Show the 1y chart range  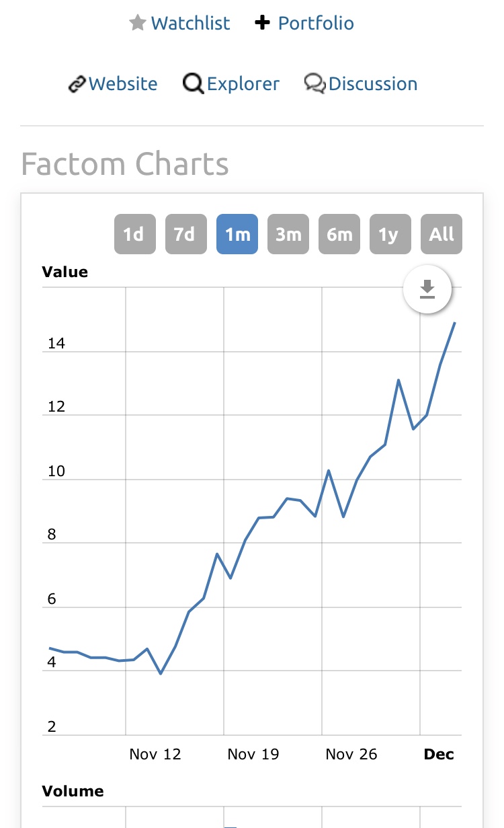tap(390, 234)
